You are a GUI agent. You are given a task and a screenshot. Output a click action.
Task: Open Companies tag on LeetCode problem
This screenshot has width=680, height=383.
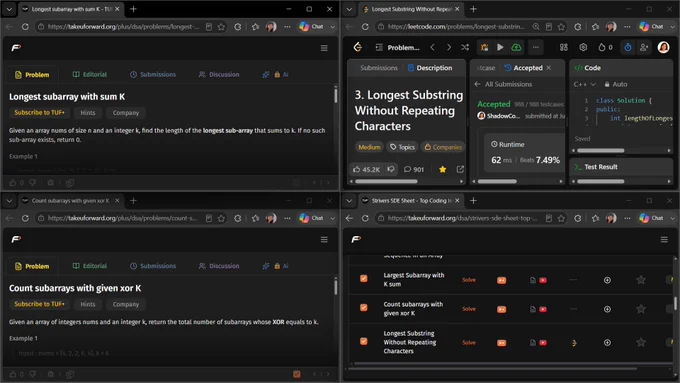pos(443,147)
